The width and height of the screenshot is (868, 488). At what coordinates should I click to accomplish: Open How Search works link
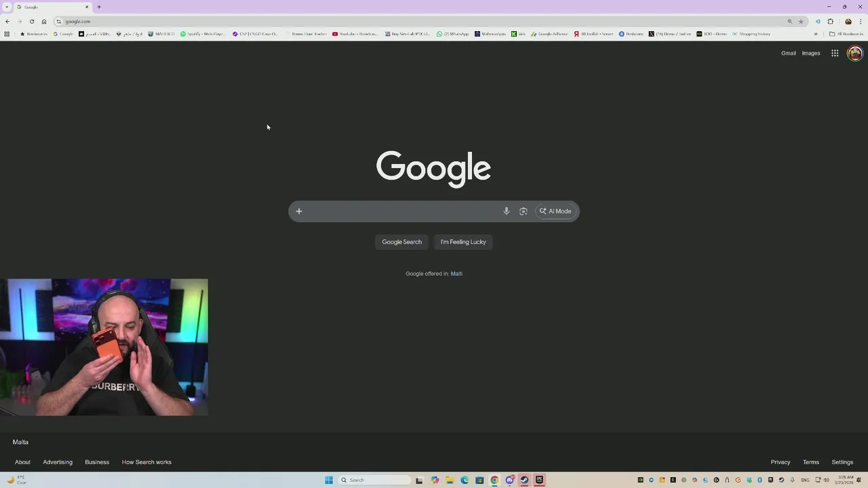coord(146,462)
